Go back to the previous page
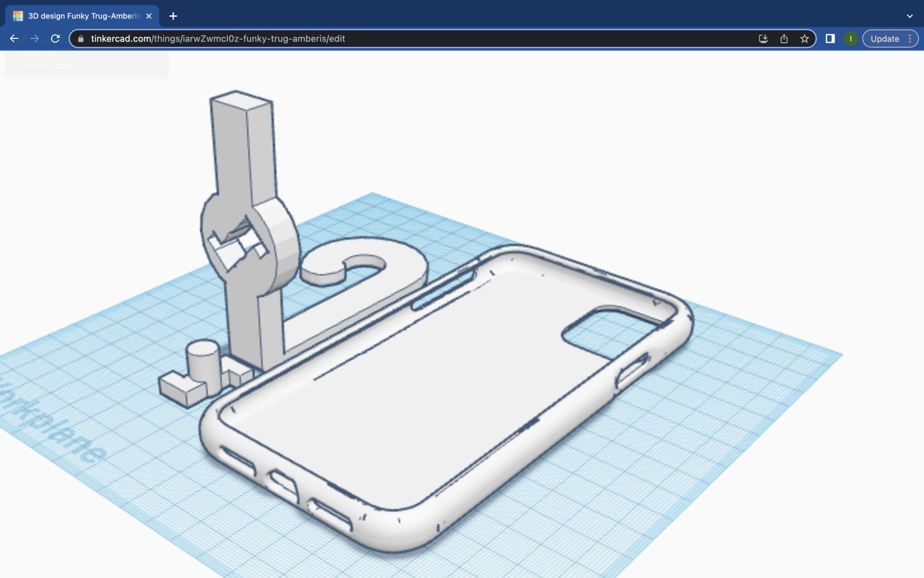This screenshot has width=924, height=578. pos(14,39)
